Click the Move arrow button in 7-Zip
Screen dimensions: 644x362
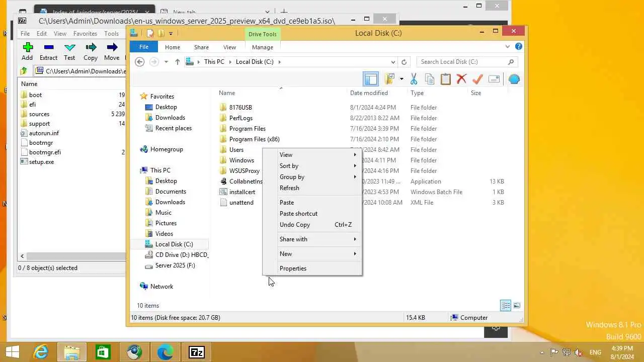point(112,51)
